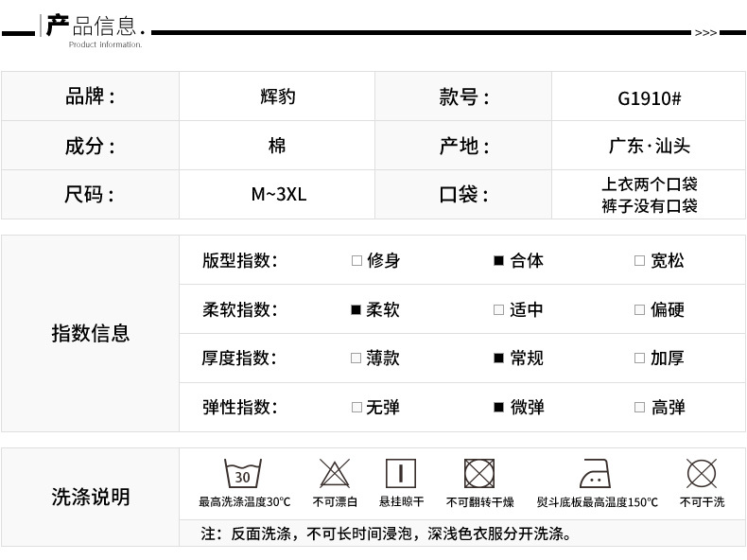The image size is (747, 560).
Task: Click the size range M~3XL
Action: (x=279, y=195)
